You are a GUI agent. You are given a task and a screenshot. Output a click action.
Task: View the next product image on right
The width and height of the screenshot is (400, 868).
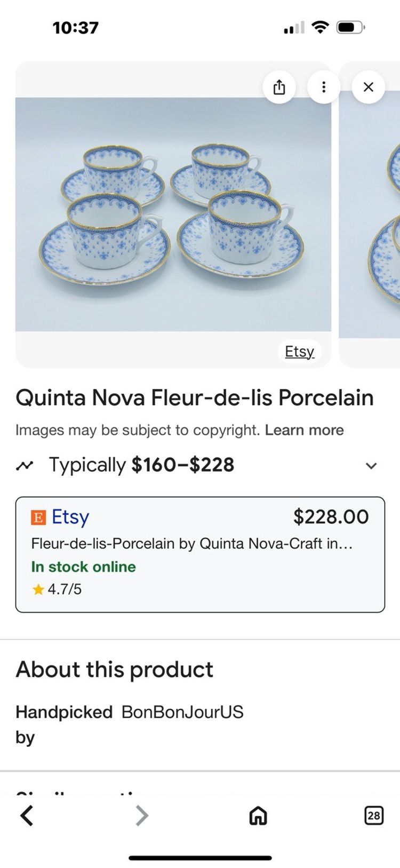(x=373, y=213)
